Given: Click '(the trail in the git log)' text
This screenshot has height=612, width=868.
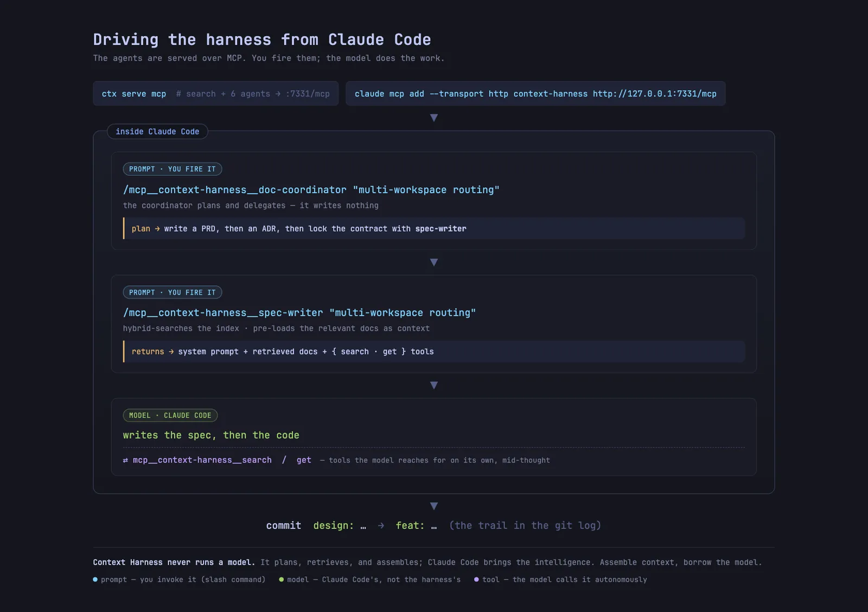Looking at the screenshot, I should [x=525, y=525].
